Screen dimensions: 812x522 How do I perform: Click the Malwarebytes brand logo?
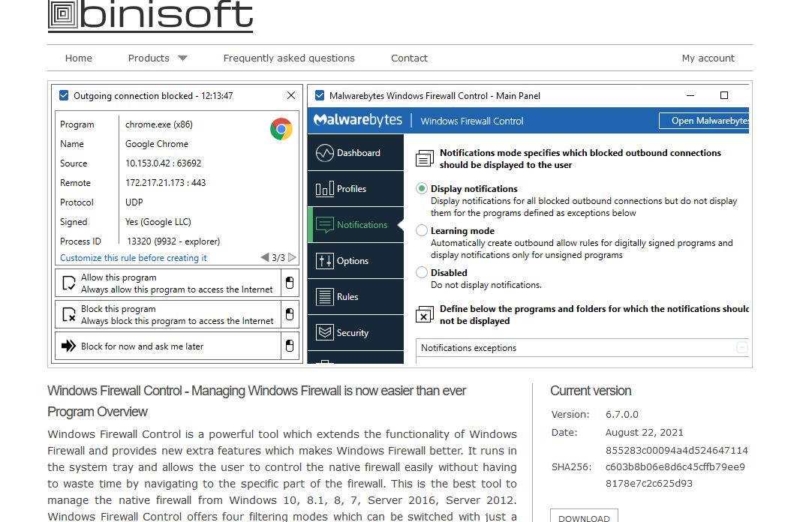(x=358, y=120)
